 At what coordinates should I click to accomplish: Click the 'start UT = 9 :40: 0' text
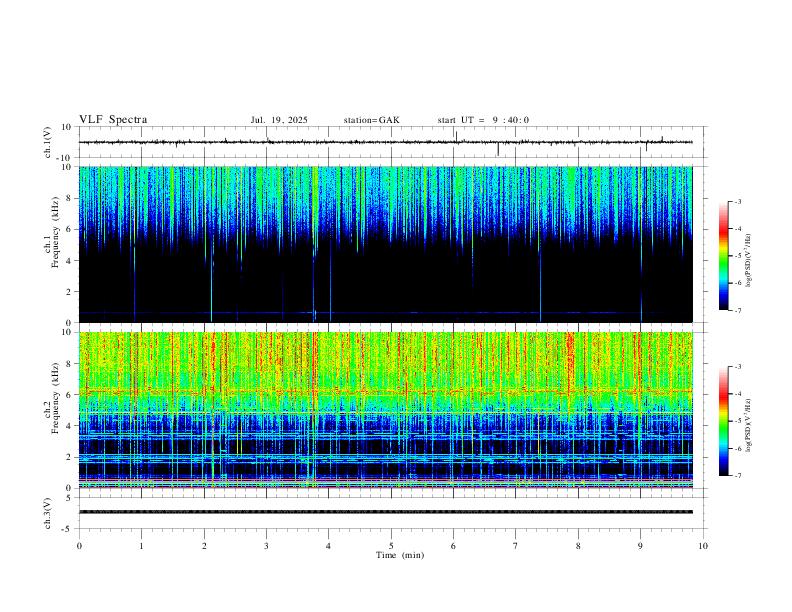[x=483, y=120]
